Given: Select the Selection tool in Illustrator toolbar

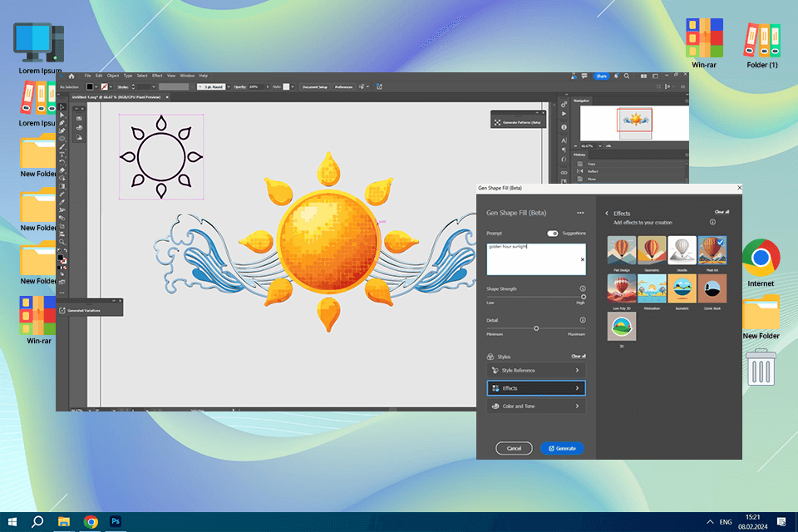Looking at the screenshot, I should pyautogui.click(x=62, y=107).
